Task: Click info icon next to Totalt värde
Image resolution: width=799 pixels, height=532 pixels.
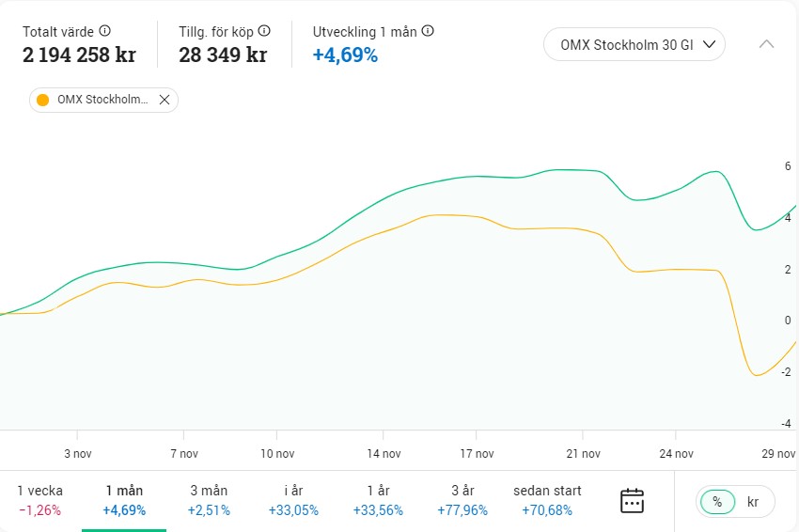Action: [x=105, y=31]
